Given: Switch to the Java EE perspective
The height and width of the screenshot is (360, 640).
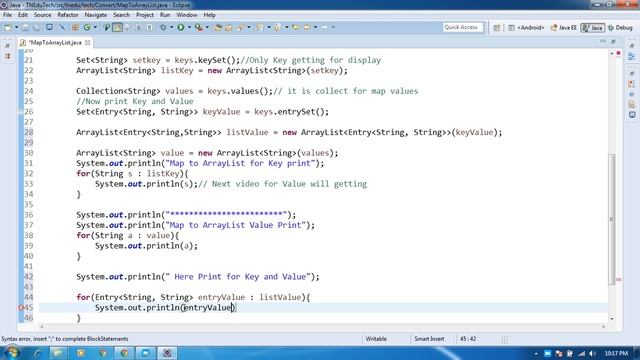Looking at the screenshot, I should coord(563,27).
